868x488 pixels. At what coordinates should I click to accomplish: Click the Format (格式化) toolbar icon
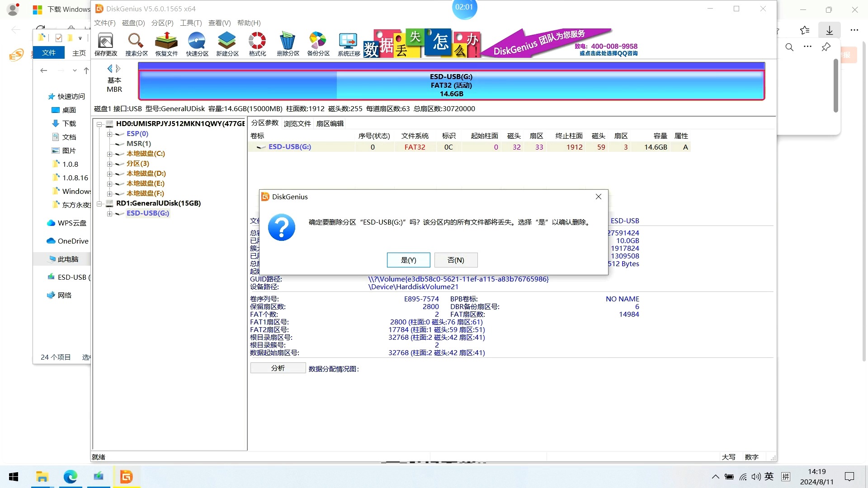tap(257, 44)
